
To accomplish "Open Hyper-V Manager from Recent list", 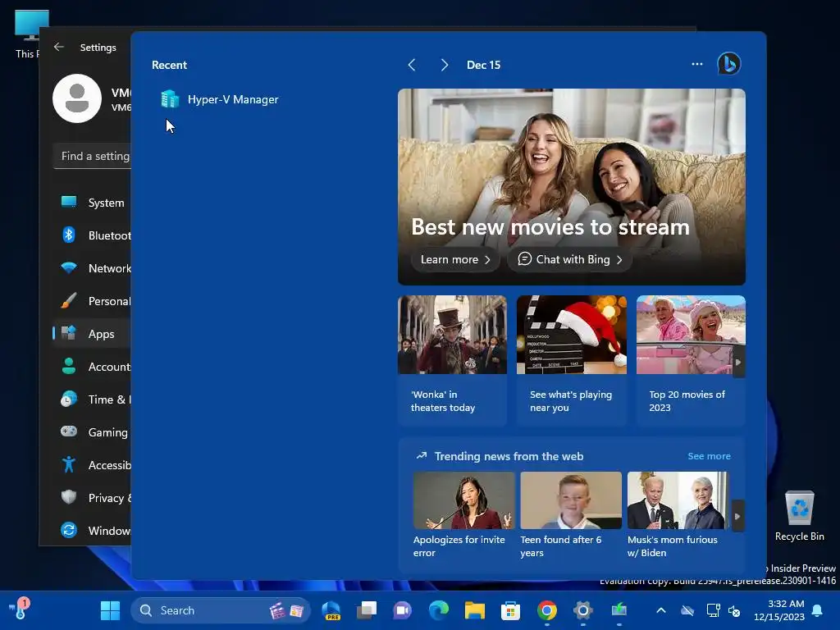I will point(220,99).
